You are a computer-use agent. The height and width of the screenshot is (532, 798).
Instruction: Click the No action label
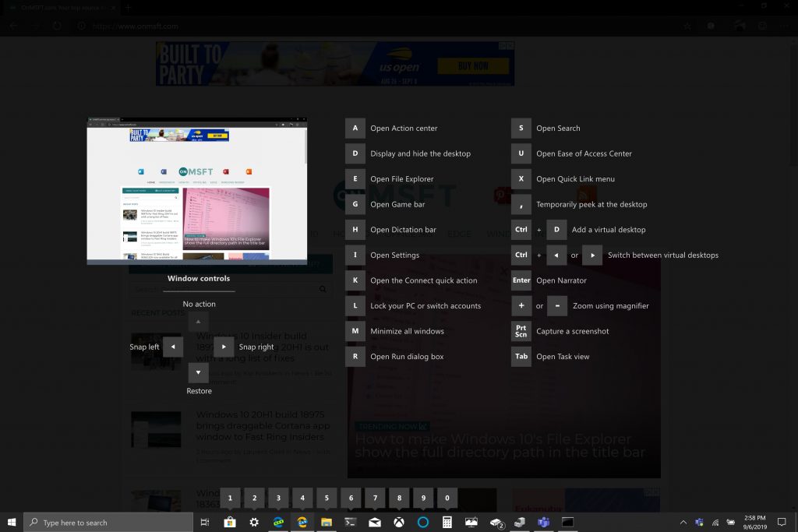coord(199,304)
